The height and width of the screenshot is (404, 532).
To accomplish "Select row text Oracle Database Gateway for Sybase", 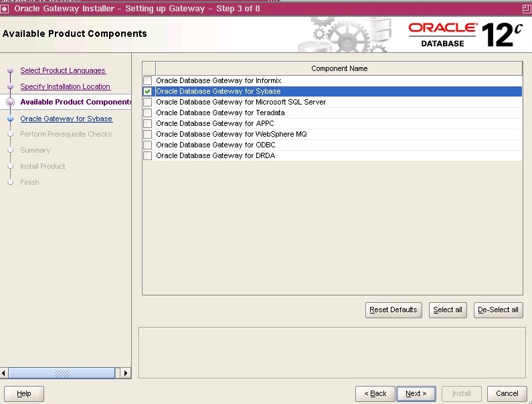I will click(218, 91).
